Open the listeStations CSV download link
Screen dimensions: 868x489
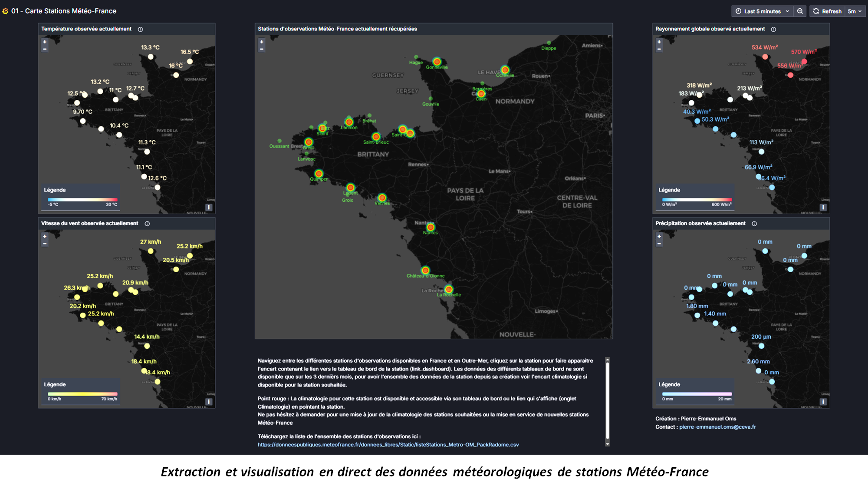coord(388,445)
